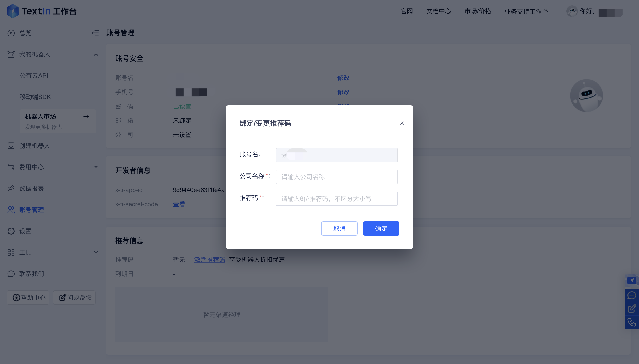
Task: Click the 数据报表 sidebar label
Action: 32,188
